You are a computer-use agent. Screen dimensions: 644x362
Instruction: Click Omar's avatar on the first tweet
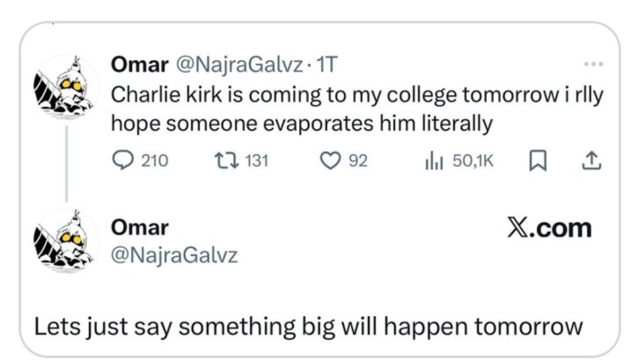[x=66, y=86]
